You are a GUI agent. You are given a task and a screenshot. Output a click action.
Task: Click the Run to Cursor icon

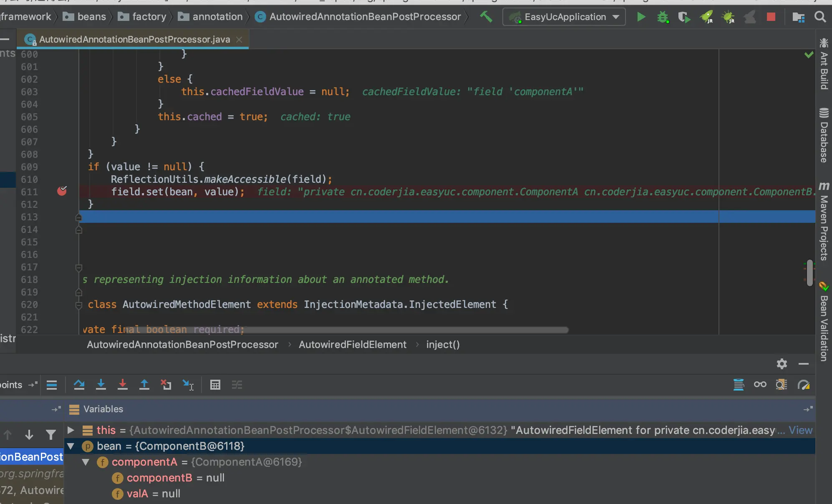188,385
